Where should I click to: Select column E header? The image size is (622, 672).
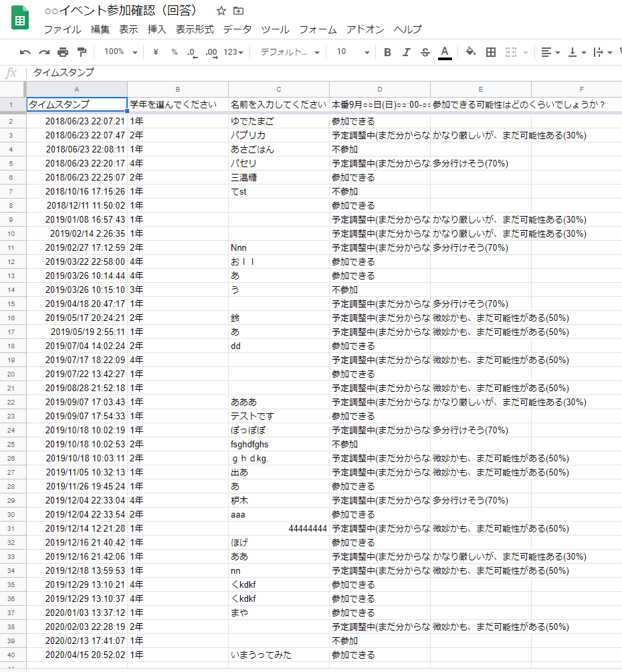pos(480,89)
